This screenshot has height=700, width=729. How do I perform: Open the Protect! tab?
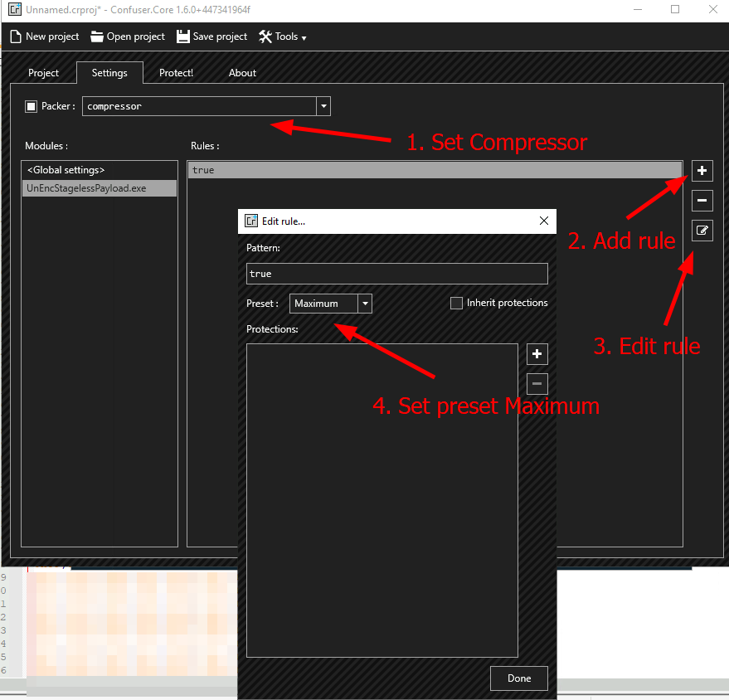point(176,73)
